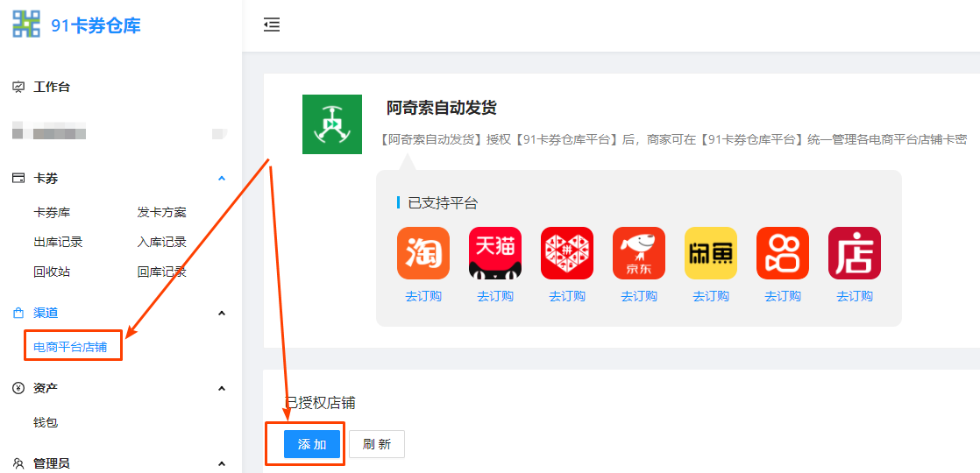Viewport: 980px width, 473px height.
Task: Click the Kuaishou orange platform icon
Action: pos(783,253)
